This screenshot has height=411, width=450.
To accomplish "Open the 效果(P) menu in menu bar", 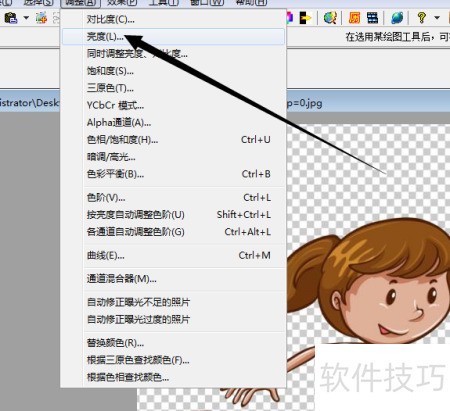I will (x=122, y=3).
